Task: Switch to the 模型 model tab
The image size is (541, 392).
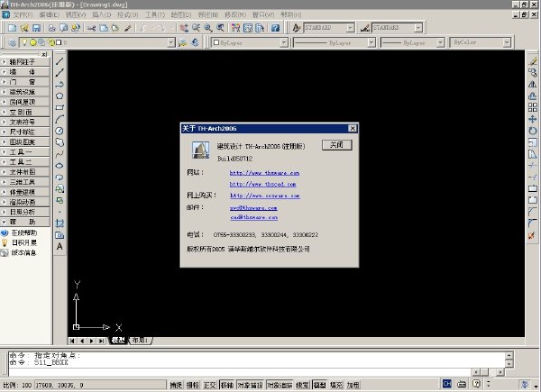Action: 118,341
